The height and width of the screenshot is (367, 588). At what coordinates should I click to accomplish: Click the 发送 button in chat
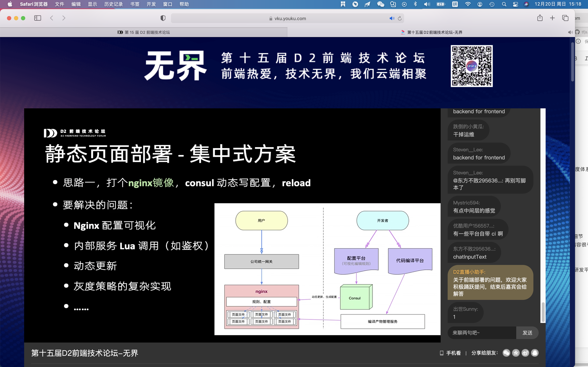pos(527,333)
